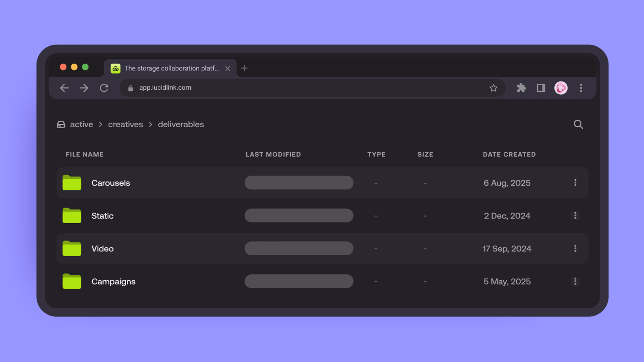Image resolution: width=644 pixels, height=362 pixels.
Task: Open the Carousels folder
Action: [x=111, y=183]
